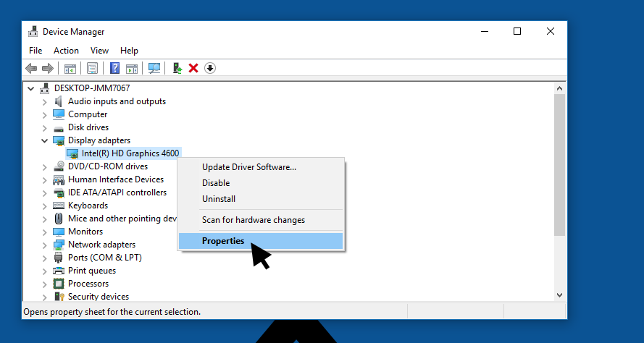Click the Intel(R) HD Graphics 4600 device icon

72,154
